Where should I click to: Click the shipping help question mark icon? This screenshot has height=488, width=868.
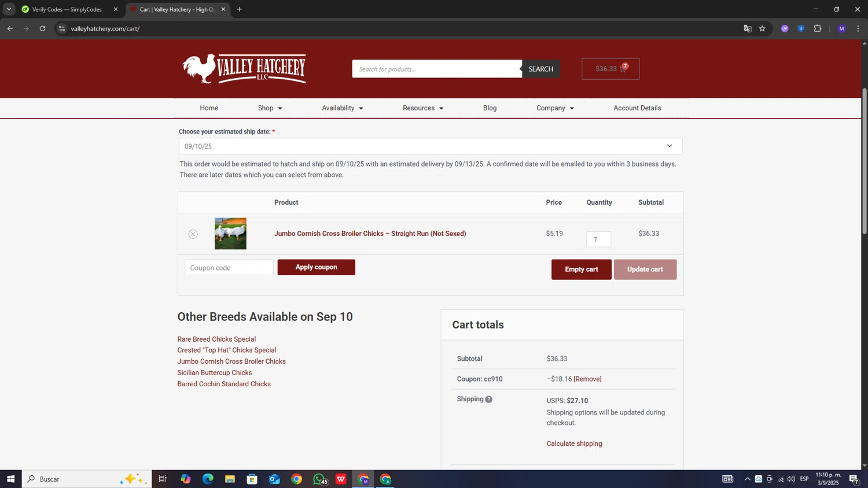click(488, 400)
